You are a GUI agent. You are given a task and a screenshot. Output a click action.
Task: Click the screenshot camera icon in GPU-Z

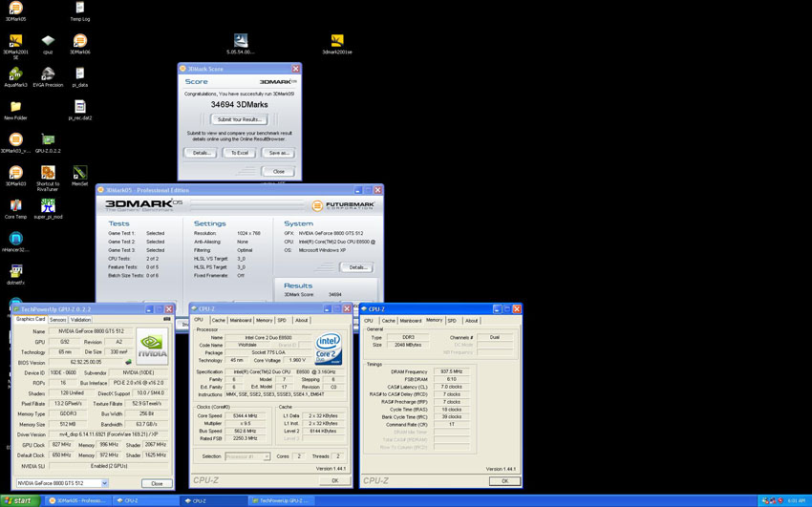[167, 319]
